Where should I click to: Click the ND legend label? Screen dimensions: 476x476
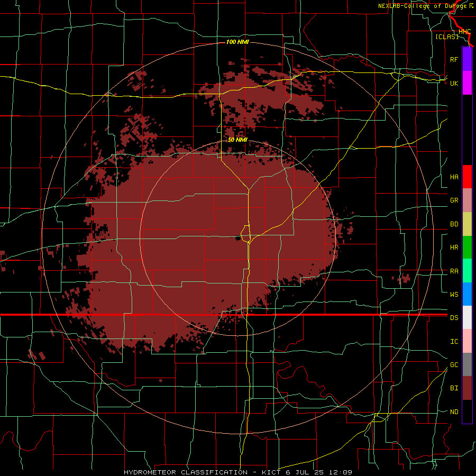point(454,412)
